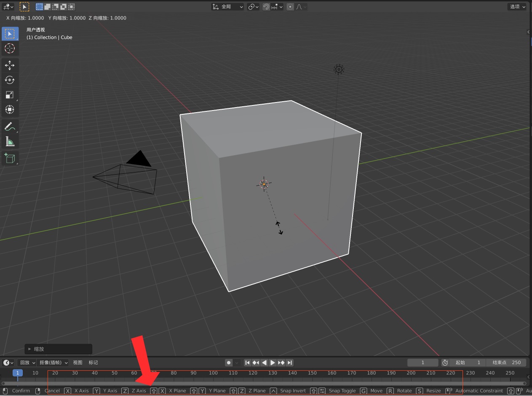The width and height of the screenshot is (532, 396).
Task: Choose the Scale tool
Action: (x=10, y=95)
